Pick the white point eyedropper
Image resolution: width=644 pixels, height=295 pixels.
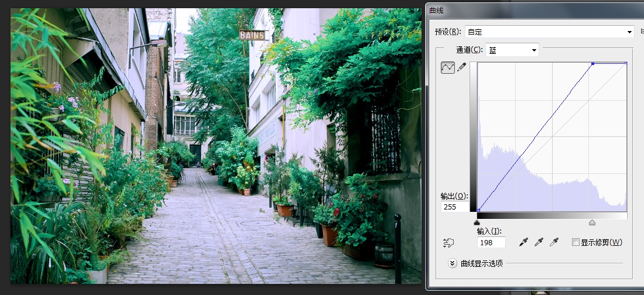554,242
